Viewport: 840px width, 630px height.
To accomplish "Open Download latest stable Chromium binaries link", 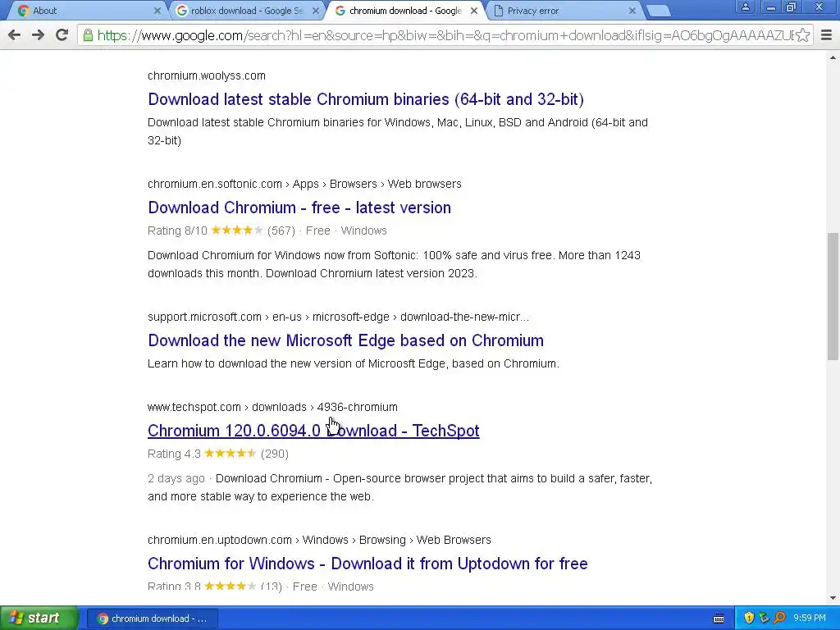I will pyautogui.click(x=366, y=99).
